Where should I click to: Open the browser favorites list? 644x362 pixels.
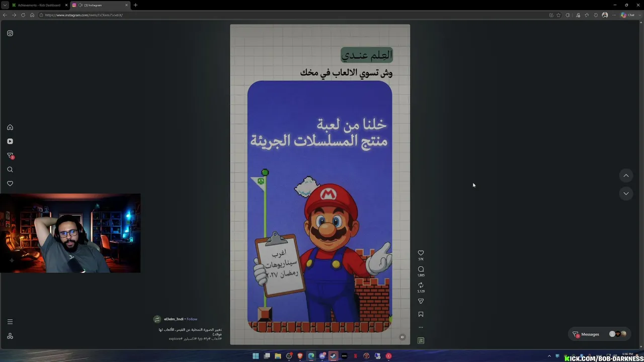[587, 15]
